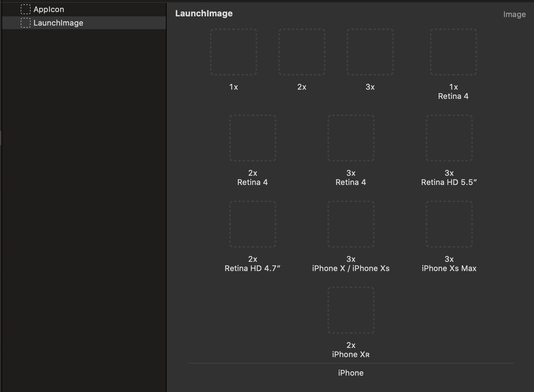Select the 1x Retina 4 image slot
Screen dimensions: 534x392
point(454,52)
